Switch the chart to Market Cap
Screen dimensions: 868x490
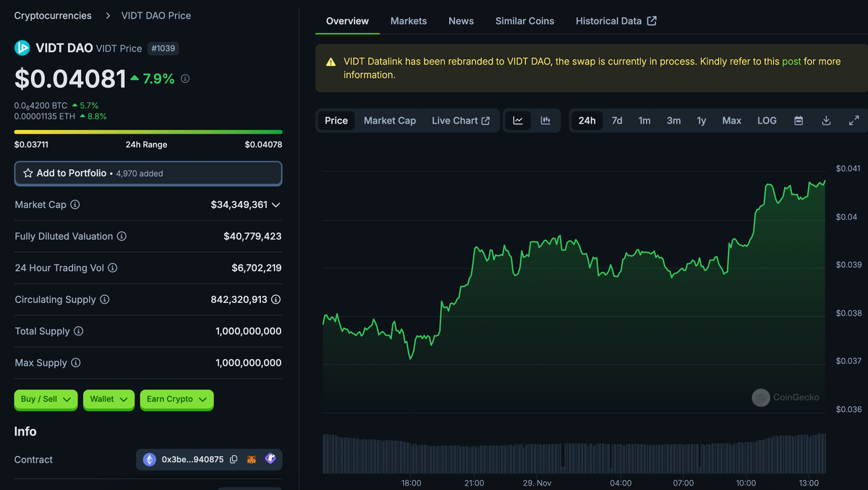pyautogui.click(x=390, y=120)
